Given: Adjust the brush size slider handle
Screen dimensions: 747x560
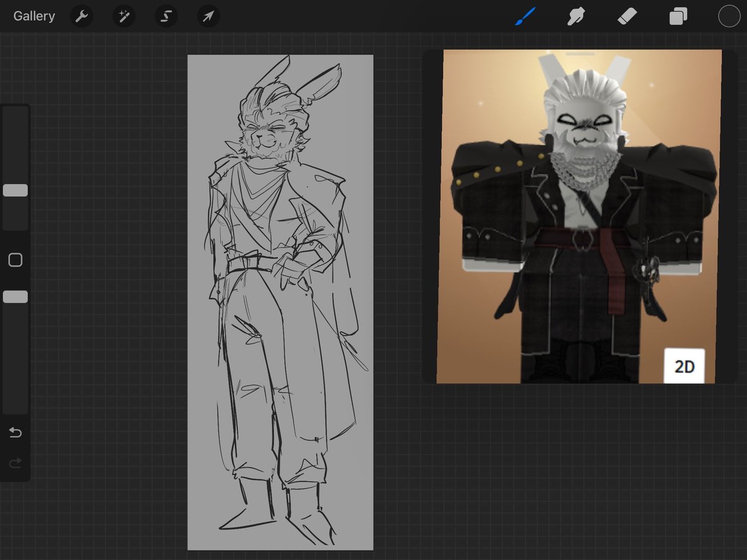Looking at the screenshot, I should coord(16,190).
